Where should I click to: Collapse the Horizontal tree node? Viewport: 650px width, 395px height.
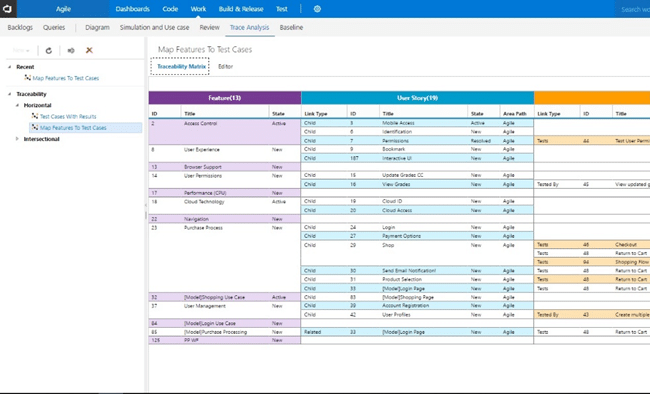coord(17,105)
